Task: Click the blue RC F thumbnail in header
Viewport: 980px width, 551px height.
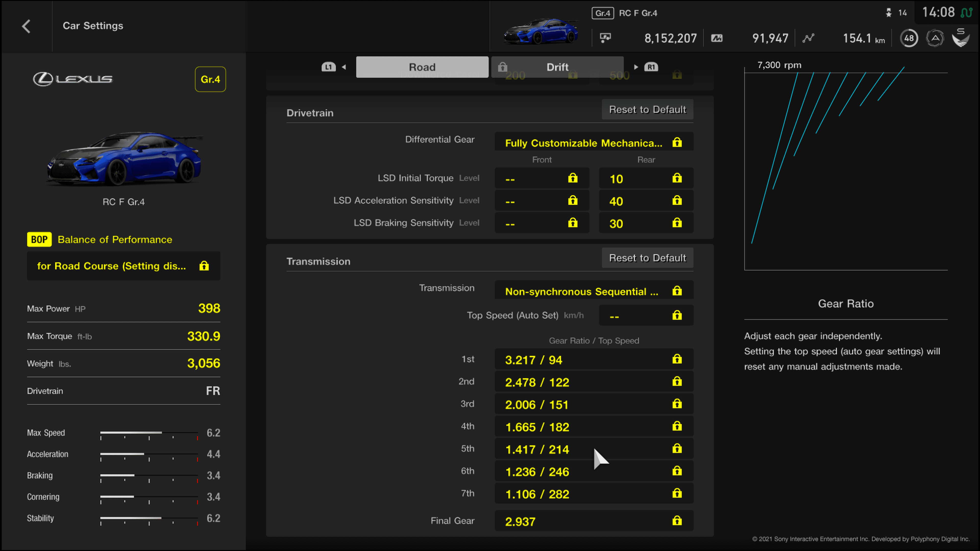Action: point(541,31)
